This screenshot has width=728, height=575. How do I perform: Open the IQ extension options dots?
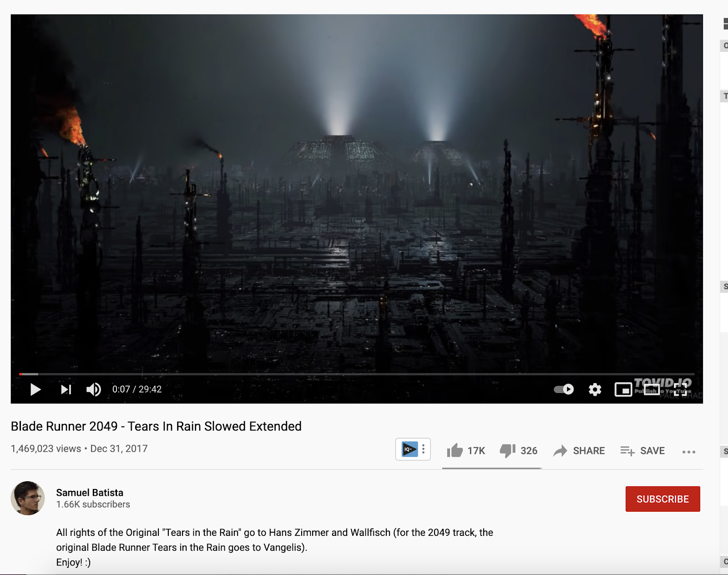(424, 449)
